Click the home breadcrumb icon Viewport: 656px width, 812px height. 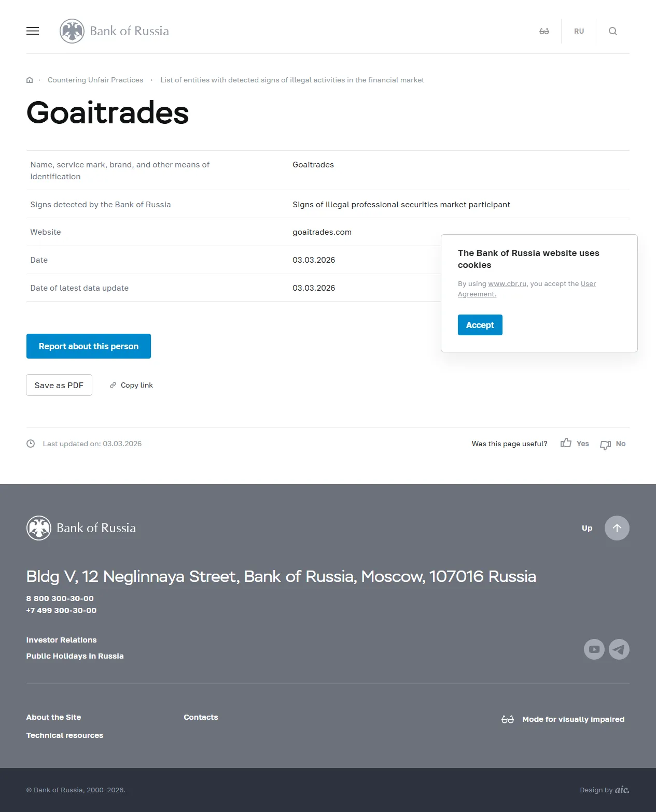pyautogui.click(x=30, y=80)
